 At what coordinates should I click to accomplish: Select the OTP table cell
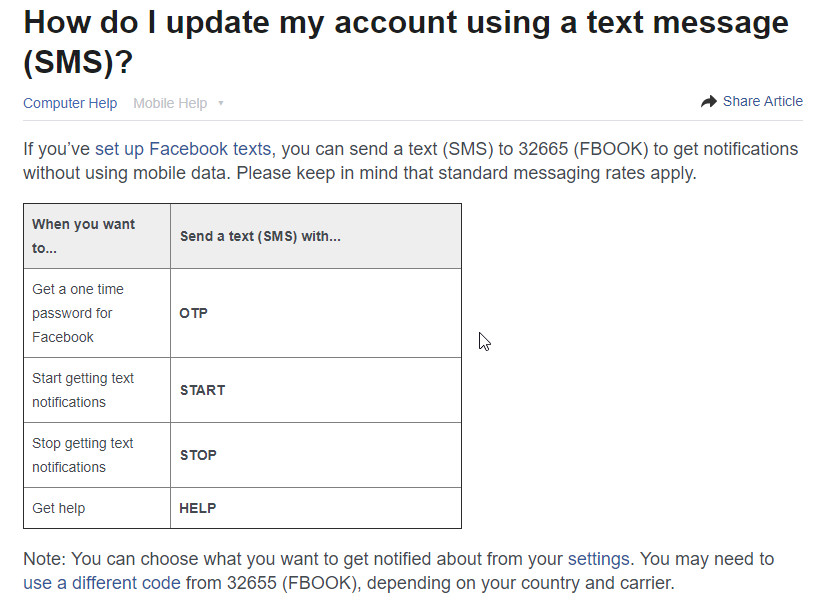pyautogui.click(x=193, y=313)
